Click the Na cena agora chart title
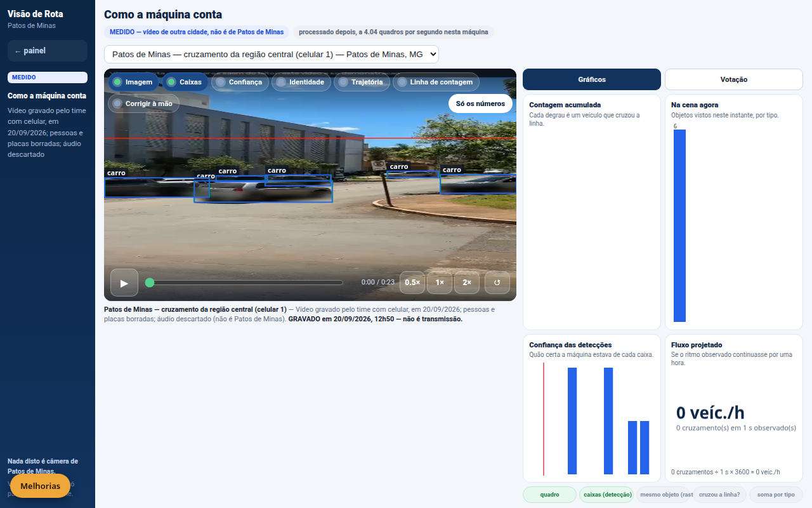This screenshot has height=508, width=812. click(x=695, y=105)
